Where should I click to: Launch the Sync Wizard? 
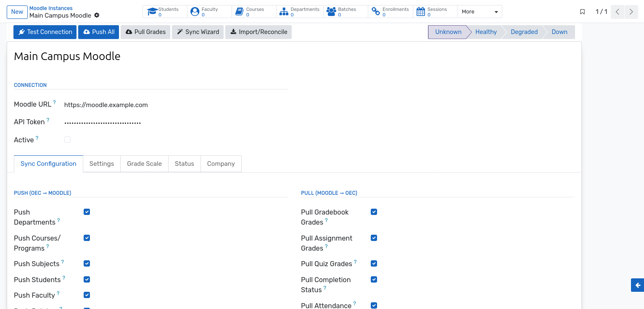[198, 32]
